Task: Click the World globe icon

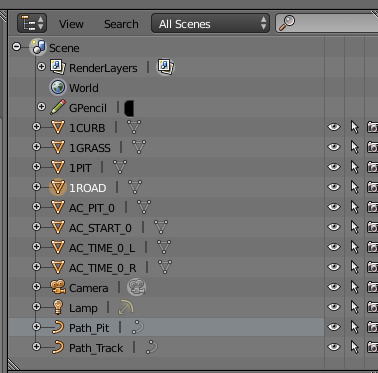Action: point(58,87)
